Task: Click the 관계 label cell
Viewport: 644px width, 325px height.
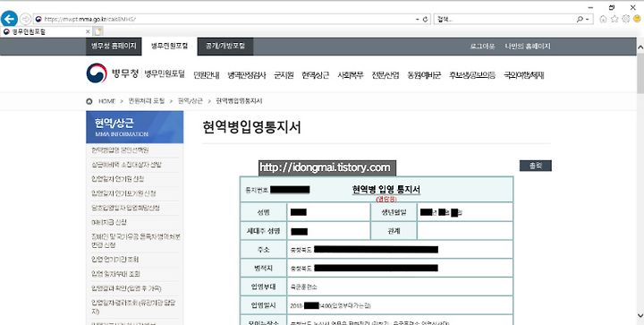Action: [394, 231]
